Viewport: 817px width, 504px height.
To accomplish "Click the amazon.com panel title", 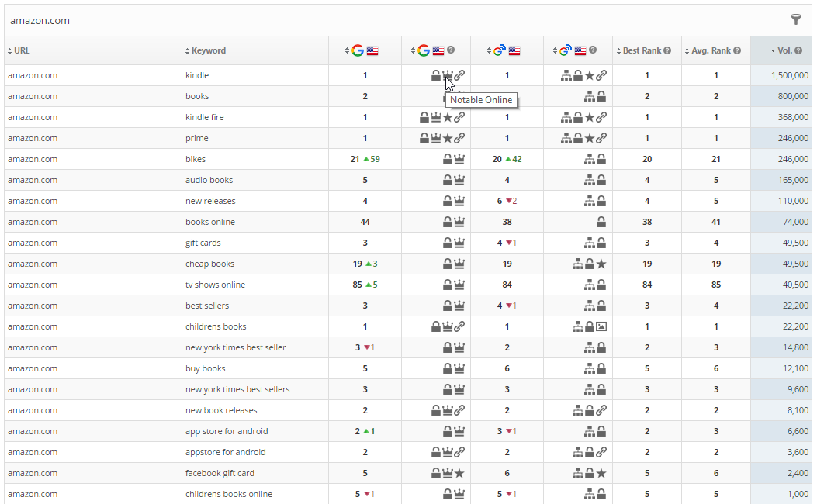I will tap(40, 21).
